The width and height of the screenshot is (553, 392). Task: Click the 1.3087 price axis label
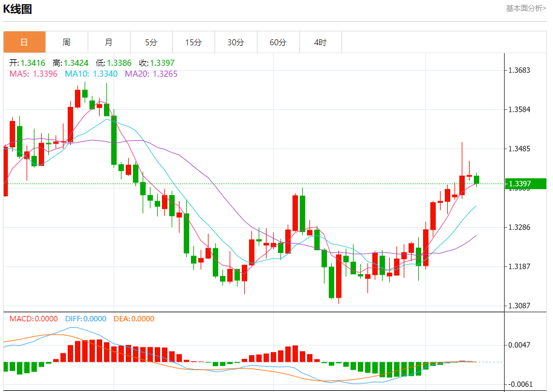[519, 306]
